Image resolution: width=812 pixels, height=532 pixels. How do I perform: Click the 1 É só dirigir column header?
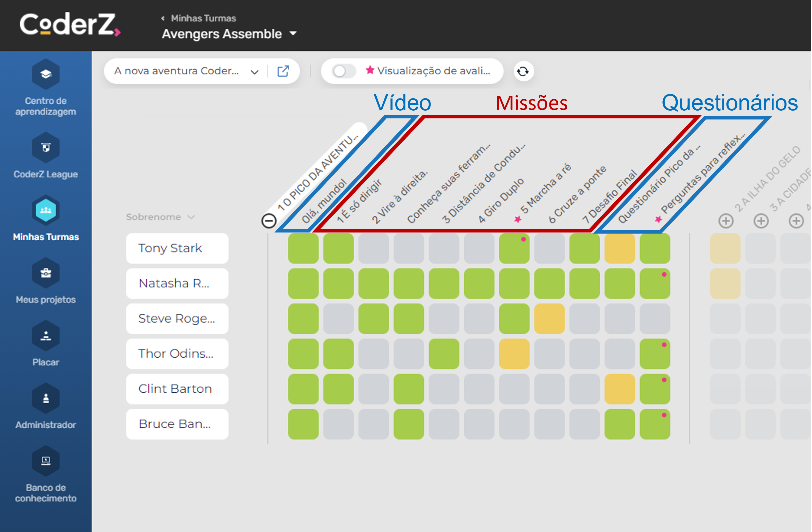click(x=359, y=201)
